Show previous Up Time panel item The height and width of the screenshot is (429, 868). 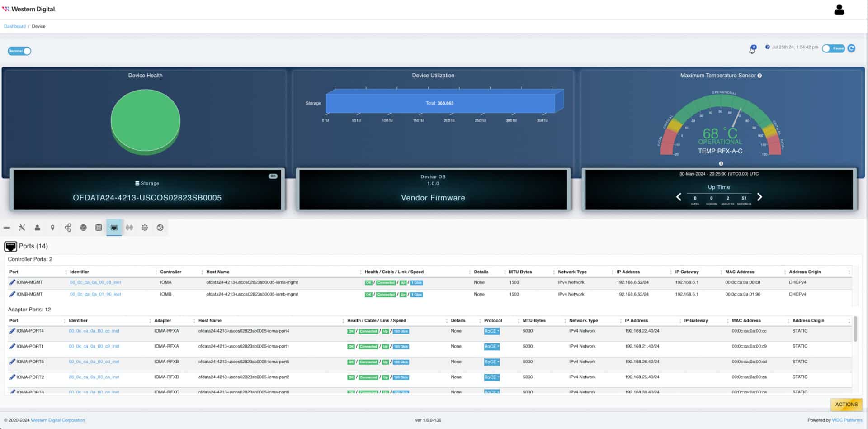point(679,197)
